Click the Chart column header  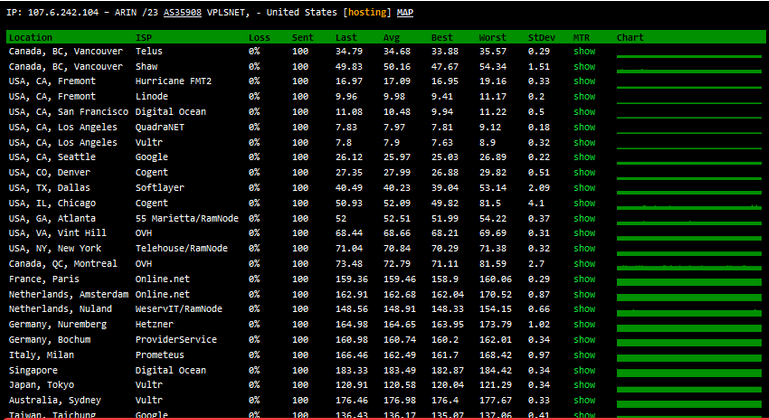click(x=630, y=37)
